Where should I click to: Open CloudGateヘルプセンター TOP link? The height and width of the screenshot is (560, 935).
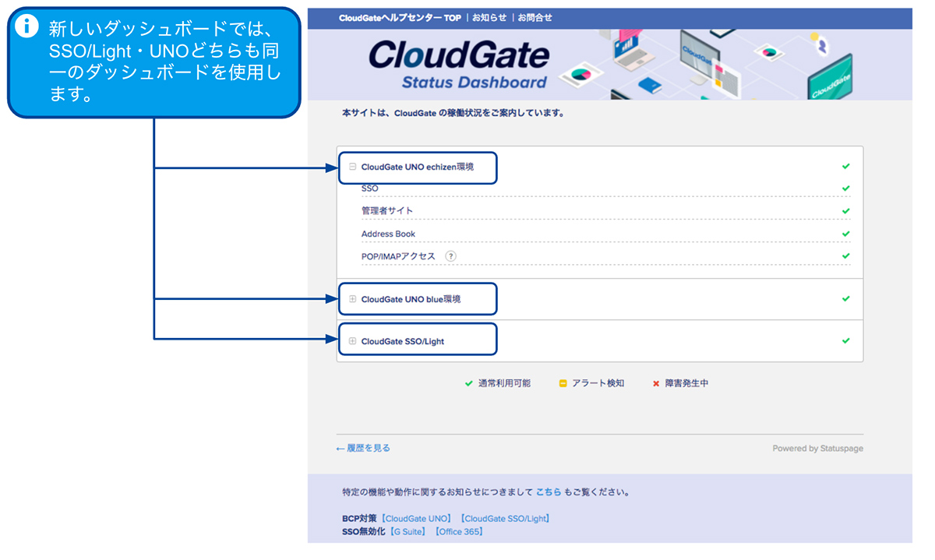400,17
